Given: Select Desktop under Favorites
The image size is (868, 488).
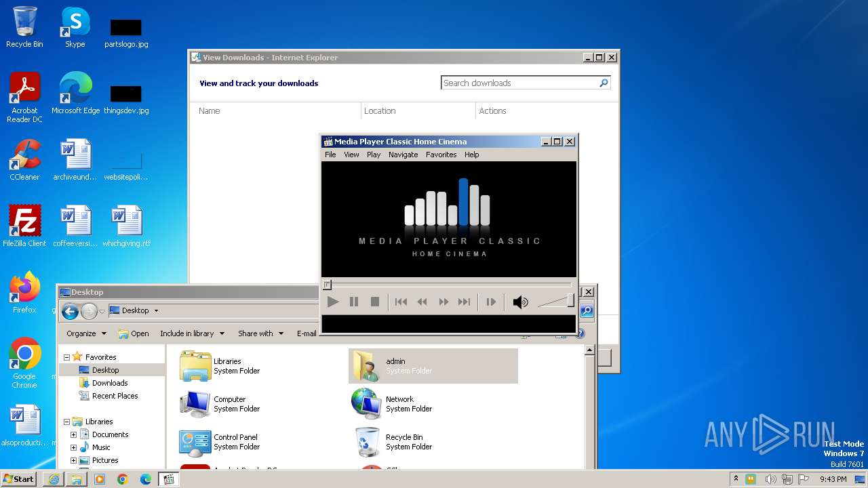Looking at the screenshot, I should 105,370.
